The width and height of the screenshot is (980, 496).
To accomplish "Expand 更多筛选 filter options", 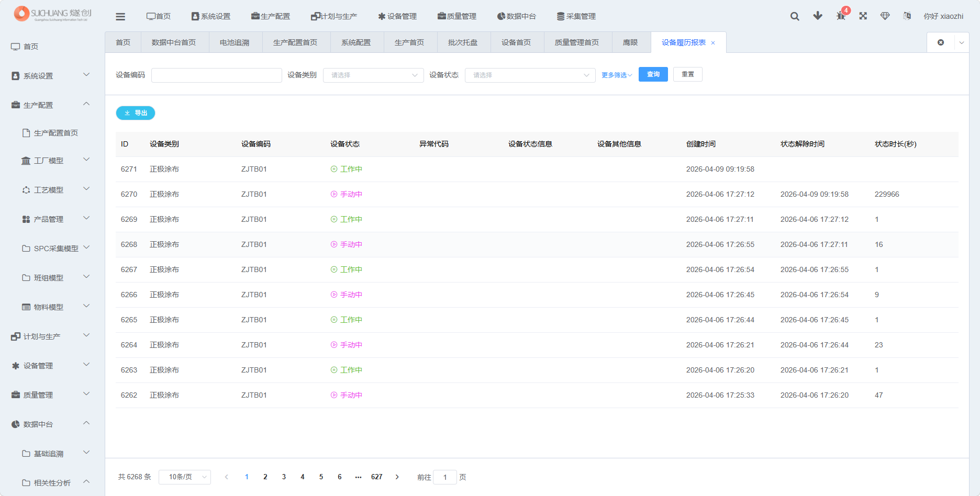I will pos(617,75).
